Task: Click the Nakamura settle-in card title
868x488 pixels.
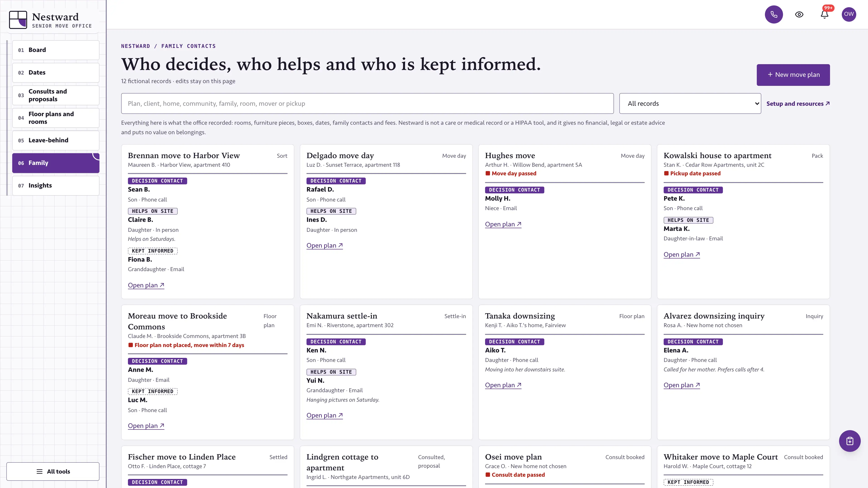Action: tap(342, 316)
